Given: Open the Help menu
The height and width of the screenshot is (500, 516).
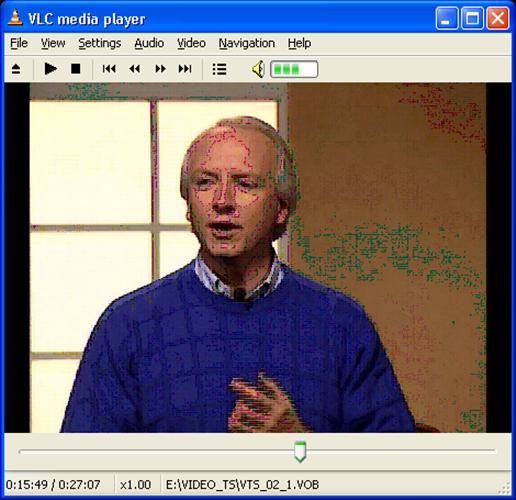Looking at the screenshot, I should click(x=299, y=43).
